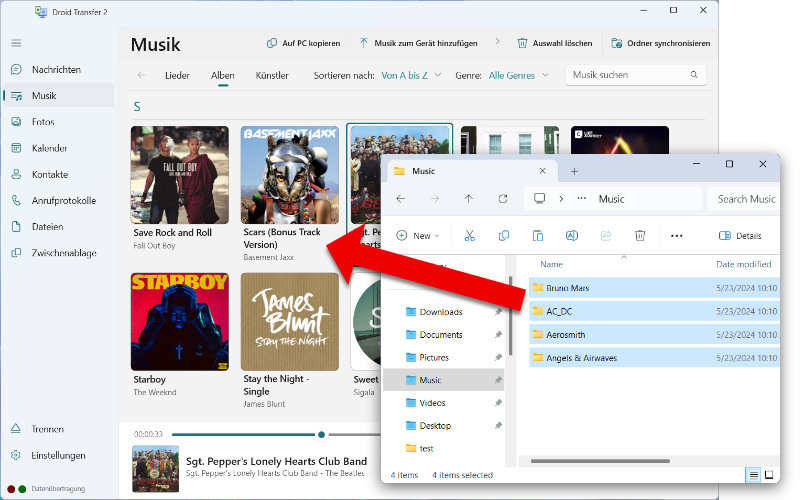Go back with the Musik back arrow
Viewport: 800px width, 500px height.
click(x=141, y=75)
